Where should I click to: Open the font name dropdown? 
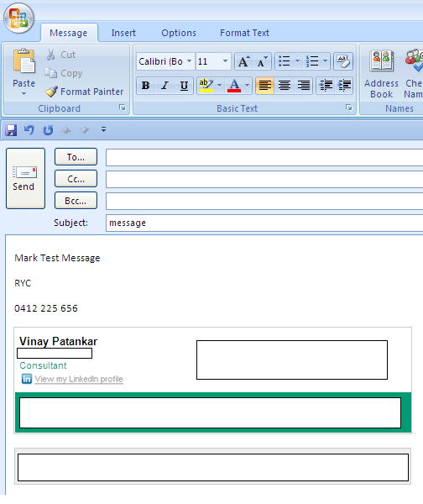click(x=190, y=61)
